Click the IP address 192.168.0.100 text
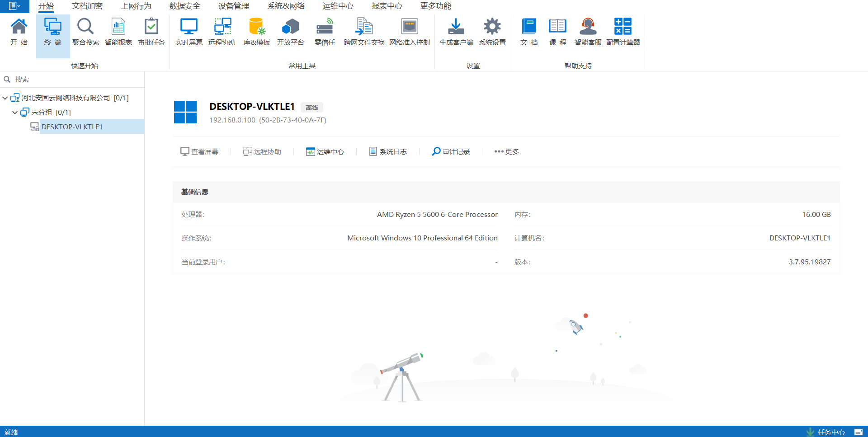 (x=232, y=120)
